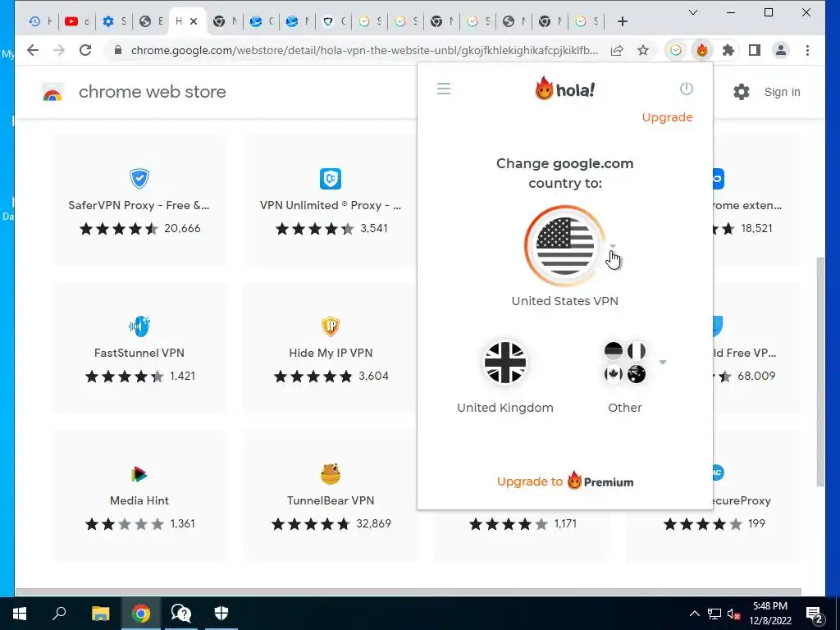840x630 pixels.
Task: Open the notification center
Action: pos(815,614)
